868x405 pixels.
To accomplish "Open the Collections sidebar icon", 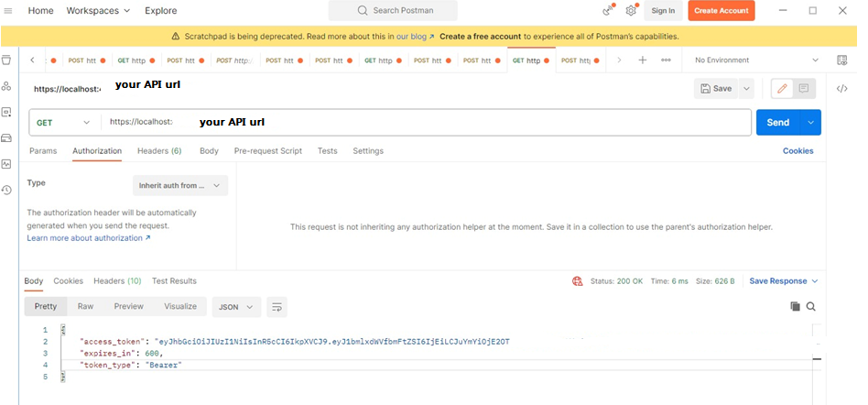I will tap(6, 60).
